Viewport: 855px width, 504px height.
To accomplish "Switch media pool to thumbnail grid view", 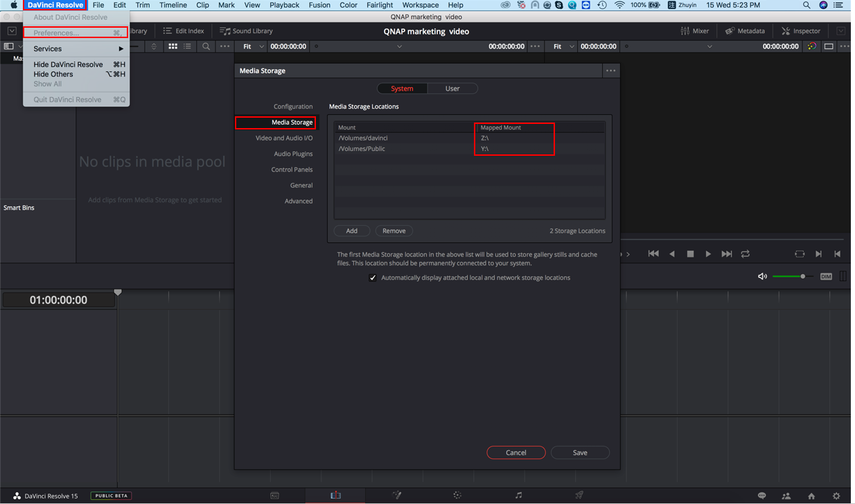I will click(x=173, y=46).
